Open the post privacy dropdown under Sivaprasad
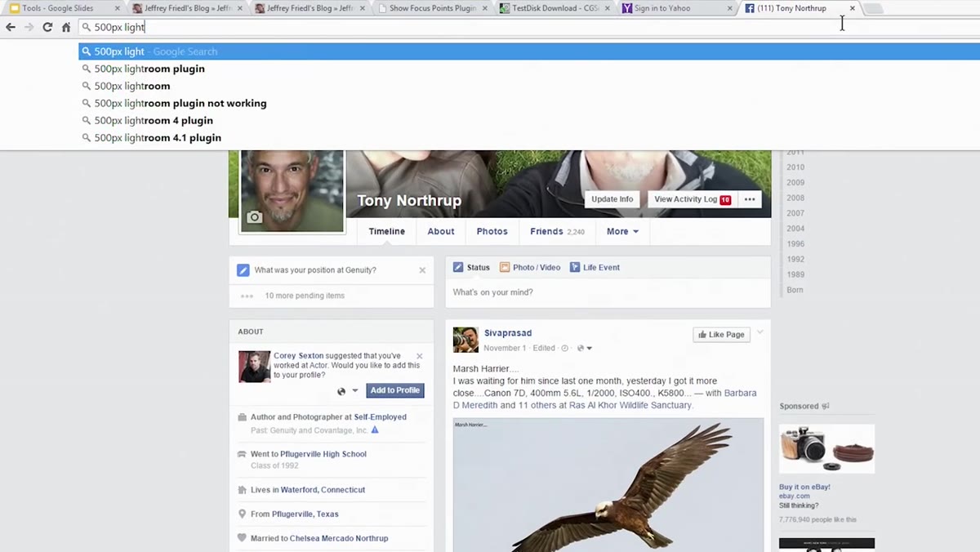The image size is (980, 552). [584, 348]
